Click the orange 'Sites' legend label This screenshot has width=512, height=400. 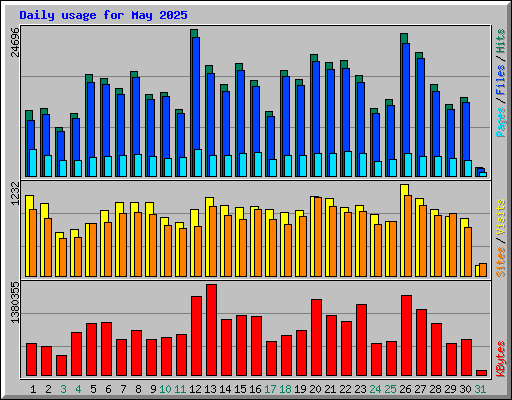point(501,262)
